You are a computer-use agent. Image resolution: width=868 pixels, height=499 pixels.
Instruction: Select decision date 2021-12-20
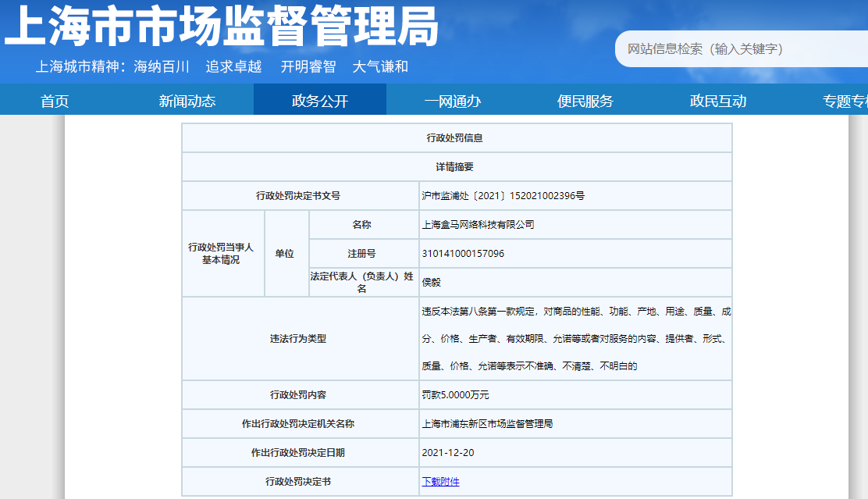click(x=448, y=452)
